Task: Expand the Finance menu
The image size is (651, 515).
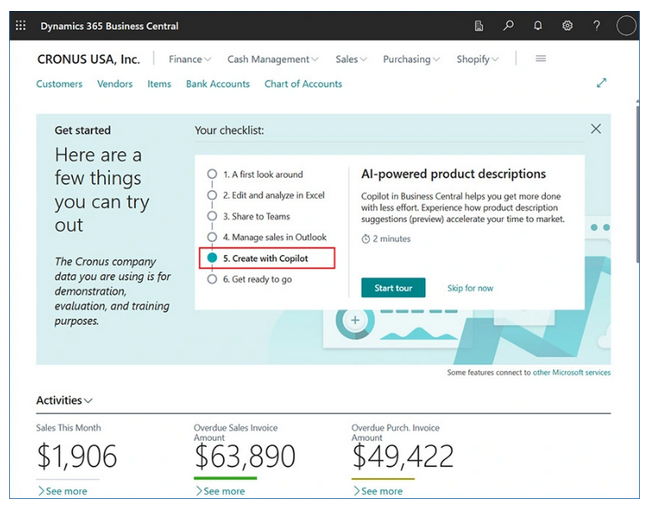Action: (x=190, y=59)
